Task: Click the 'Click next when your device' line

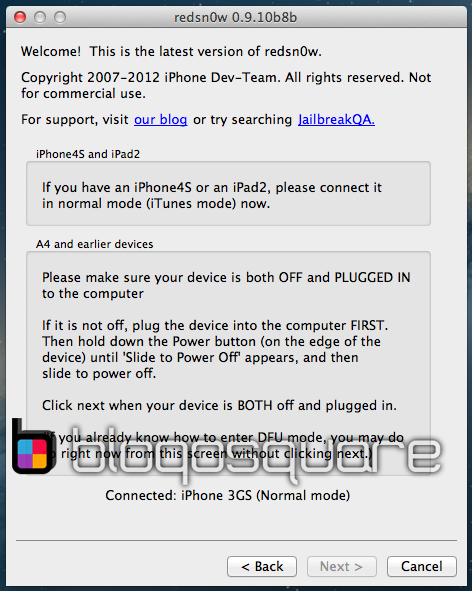Action: pos(219,406)
